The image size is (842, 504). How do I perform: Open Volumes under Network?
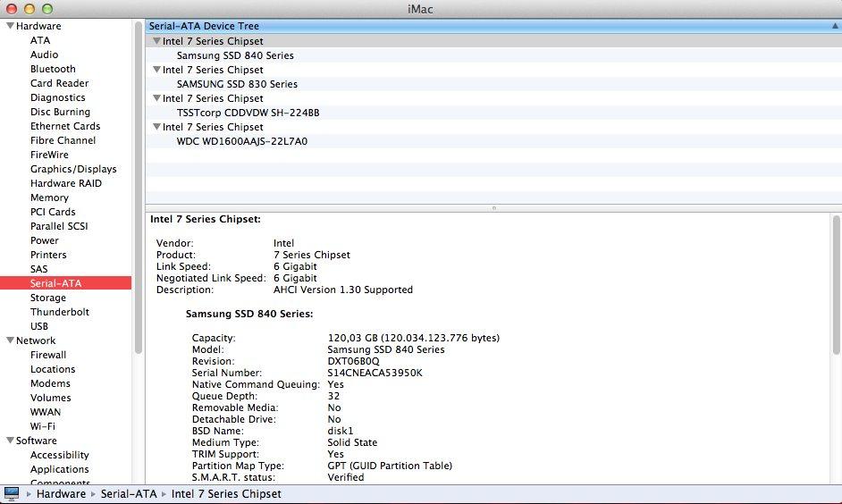point(50,398)
